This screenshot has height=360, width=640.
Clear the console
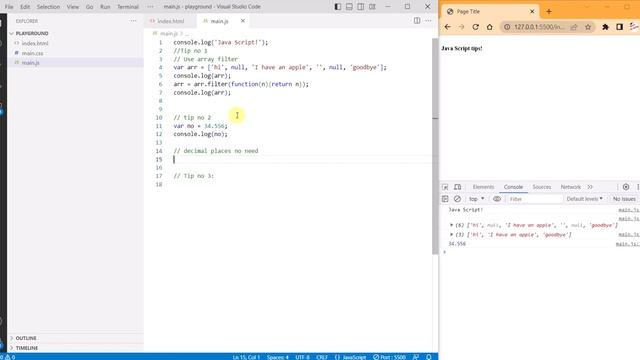click(x=458, y=199)
